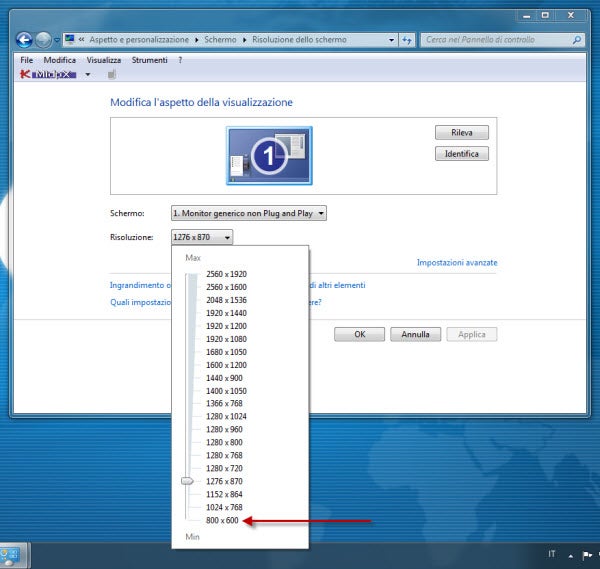Click Aspetto e personalizzazione breadcrumb

point(139,40)
